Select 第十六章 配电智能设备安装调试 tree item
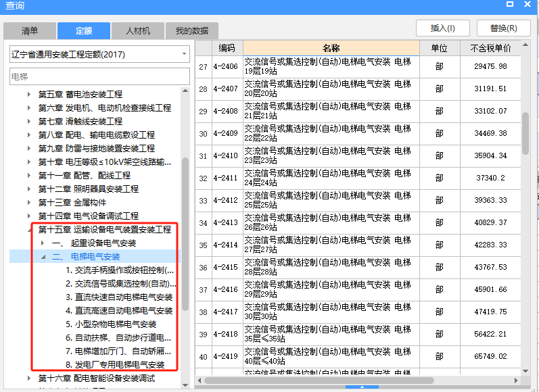The width and height of the screenshot is (539, 392). point(97,378)
